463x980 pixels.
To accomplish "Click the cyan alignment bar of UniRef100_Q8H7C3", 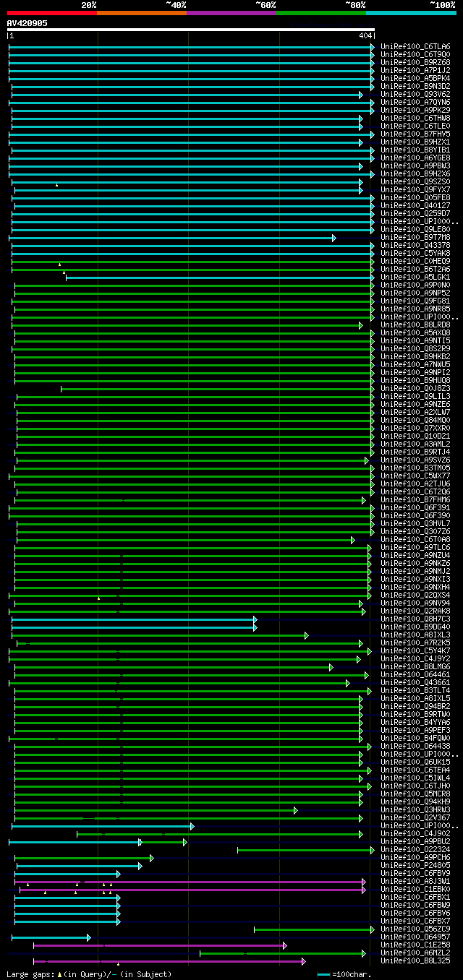I will point(135,619).
